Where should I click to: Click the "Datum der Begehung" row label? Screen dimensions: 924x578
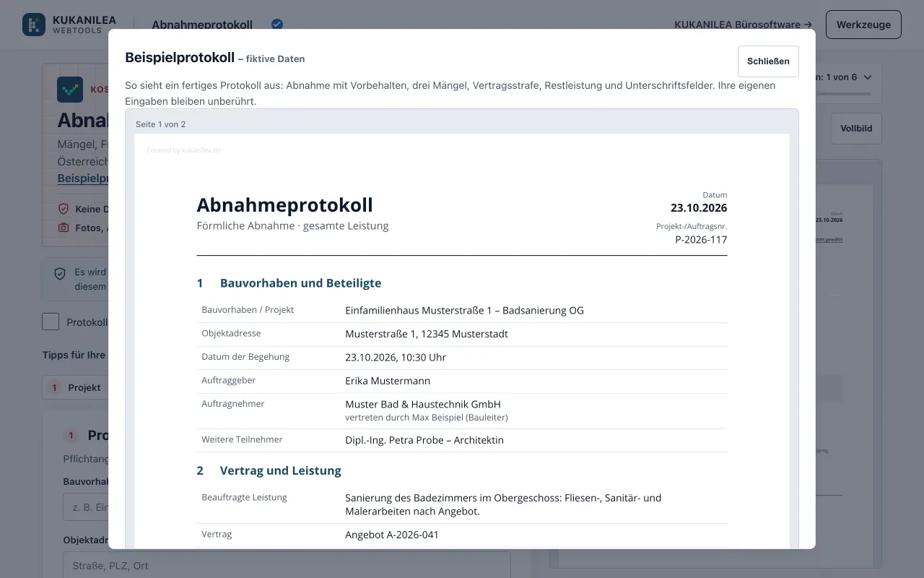[245, 356]
